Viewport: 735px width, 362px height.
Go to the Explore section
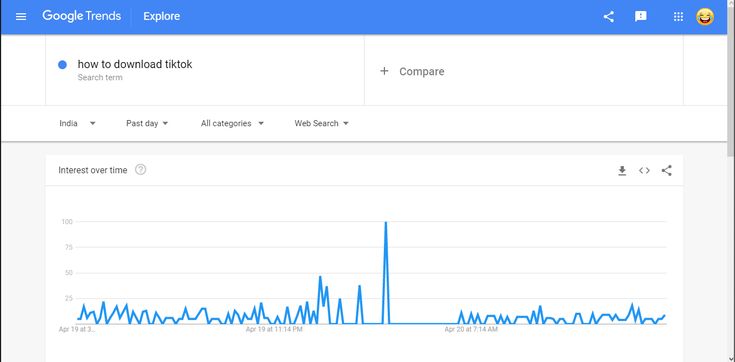pyautogui.click(x=162, y=16)
